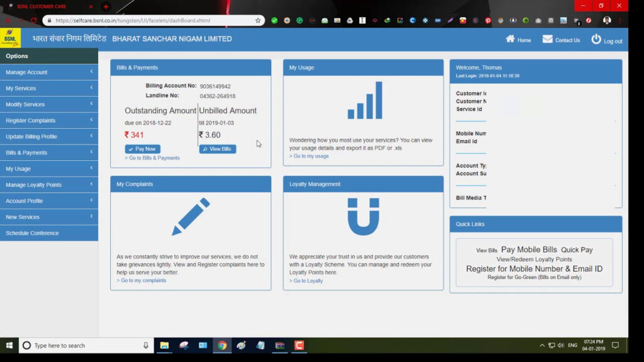Expand Register Complaints menu
Viewport: 644px width, 362px height.
click(49, 120)
